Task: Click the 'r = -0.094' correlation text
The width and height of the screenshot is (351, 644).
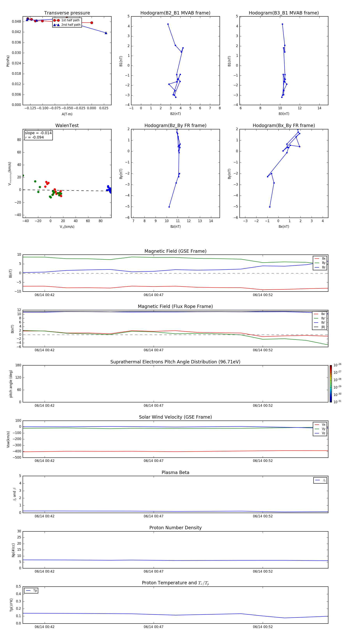Action: coord(35,137)
